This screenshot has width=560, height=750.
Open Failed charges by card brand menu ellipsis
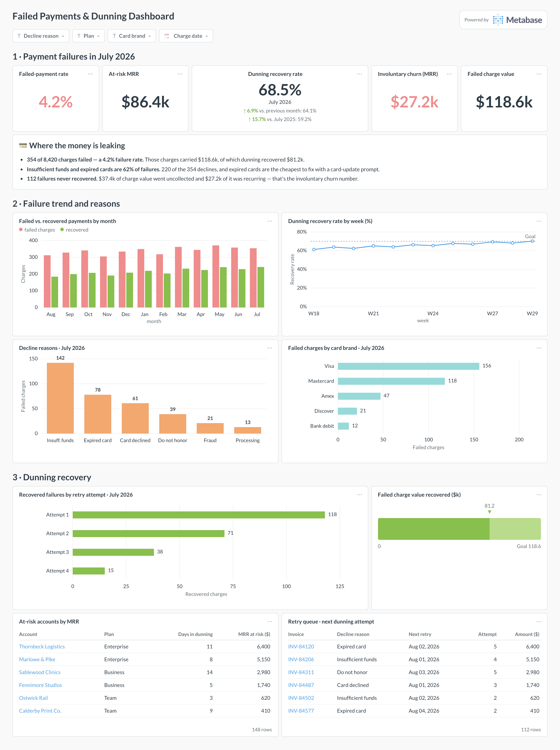tap(539, 348)
